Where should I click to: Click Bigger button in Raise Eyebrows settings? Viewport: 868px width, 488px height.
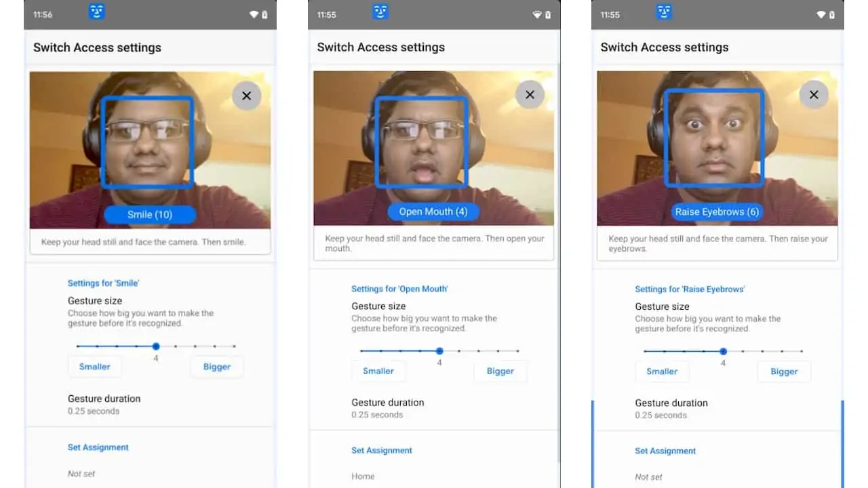784,371
